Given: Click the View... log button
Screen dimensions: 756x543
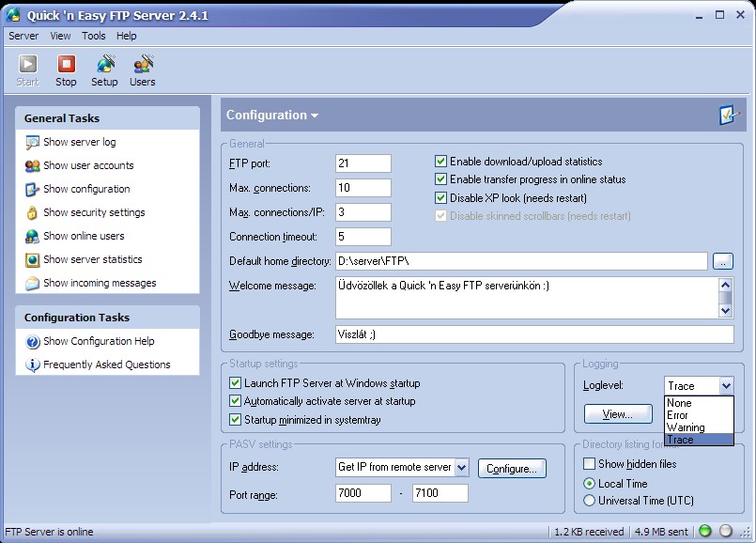Looking at the screenshot, I should coord(618,414).
